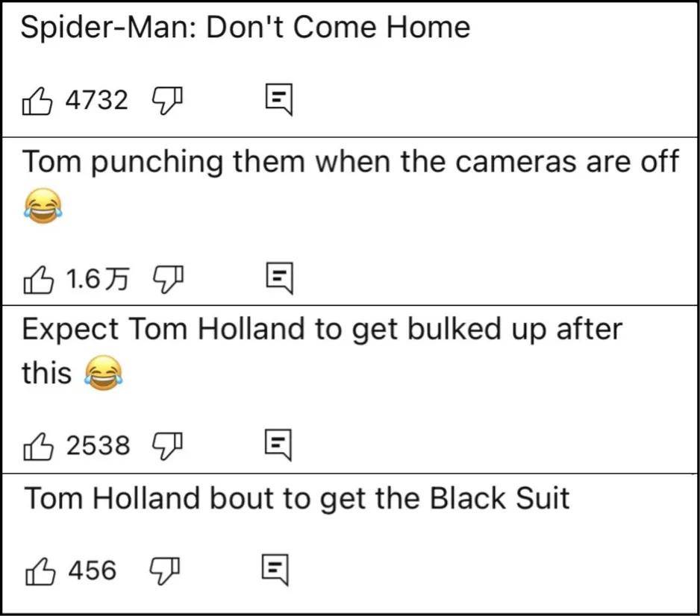Reply to the "Black Suit" comment
Viewport: 700px width, 616px height.
275,571
